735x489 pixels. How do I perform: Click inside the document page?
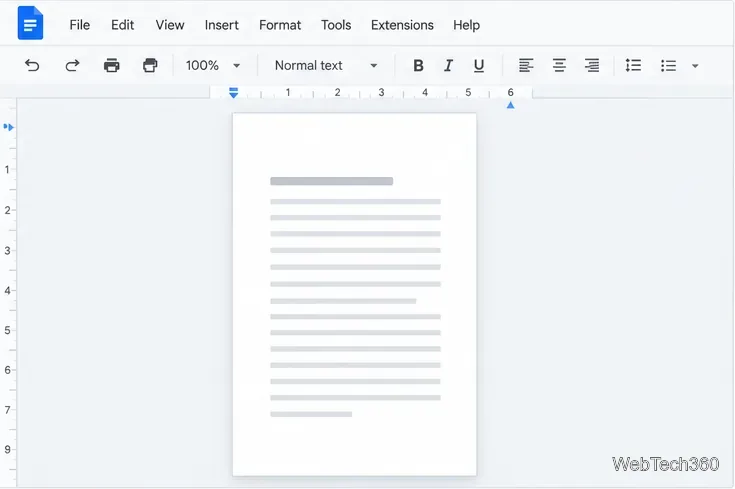pos(354,294)
